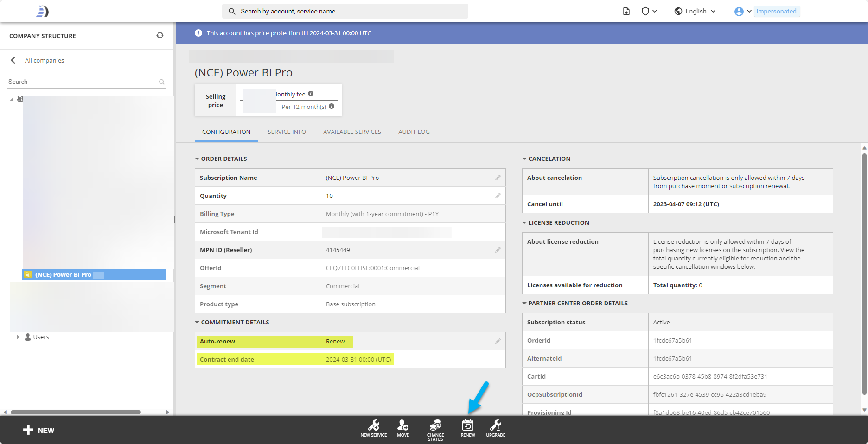
Task: Switch to the Service Info tab
Action: pyautogui.click(x=287, y=132)
